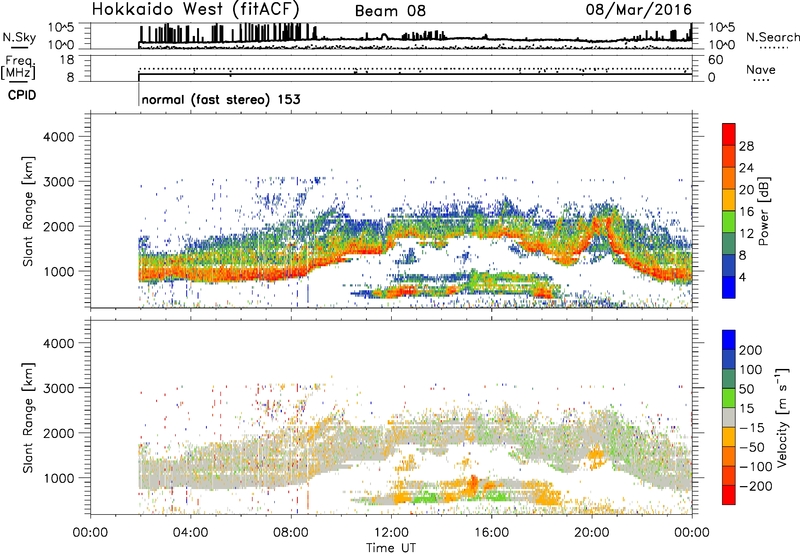The image size is (800, 554).
Task: Pick the 4–8 dB blue power swatch
Action: (x=729, y=266)
